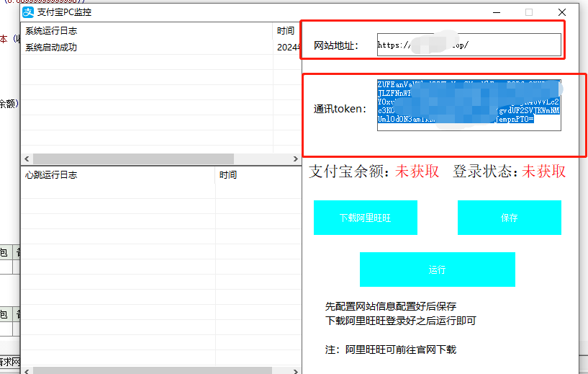Click the 运行 button
Viewport: 588px width, 374px height.
(438, 270)
